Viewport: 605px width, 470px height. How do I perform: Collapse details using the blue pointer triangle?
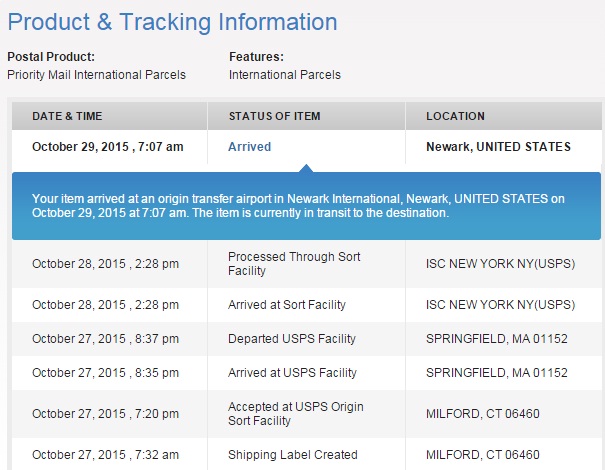[x=305, y=168]
